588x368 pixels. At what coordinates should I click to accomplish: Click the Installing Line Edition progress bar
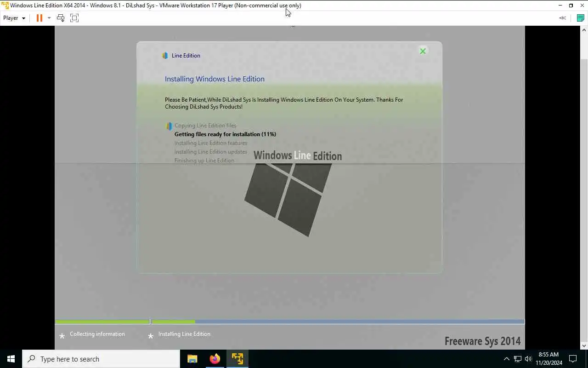click(x=338, y=322)
